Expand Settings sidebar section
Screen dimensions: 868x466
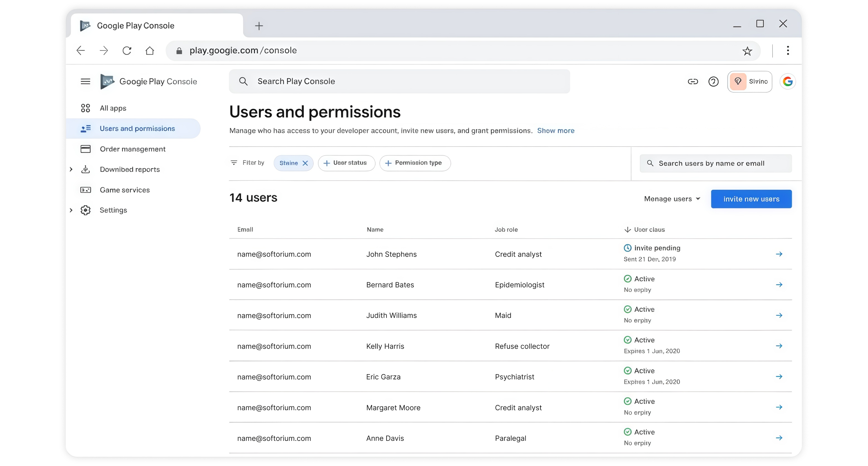pos(71,210)
